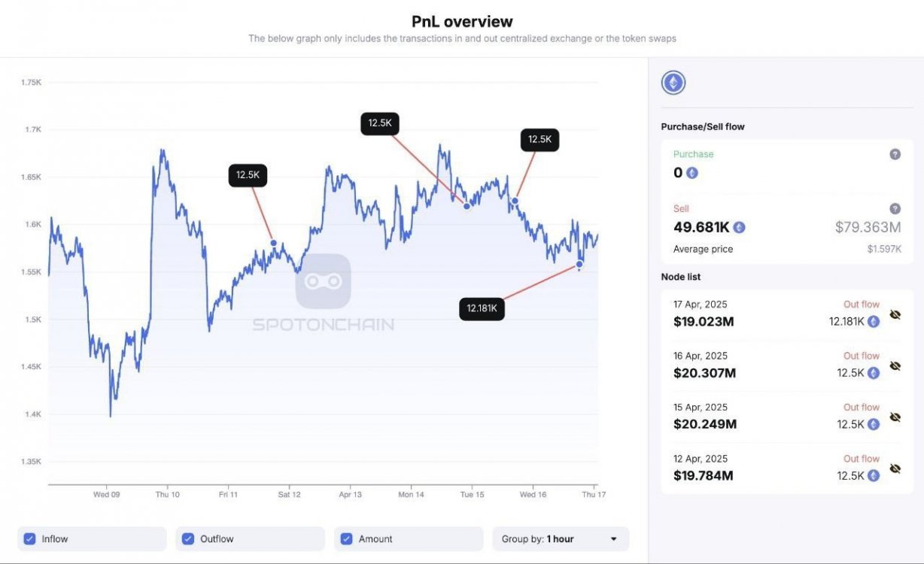Click the ETH icon in the 12 Apr node row

(873, 476)
